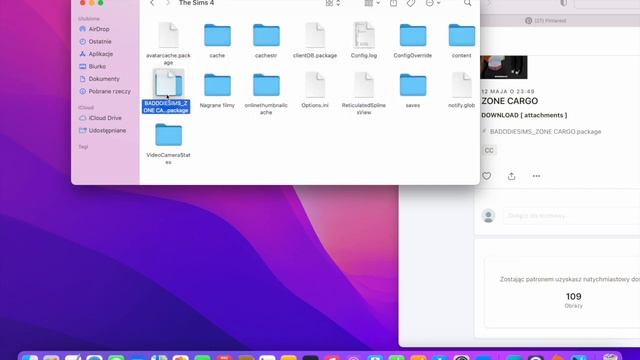Viewport: 640px width, 360px height.
Task: Switch to the (37) Pinterest browser tab
Action: pos(546,20)
